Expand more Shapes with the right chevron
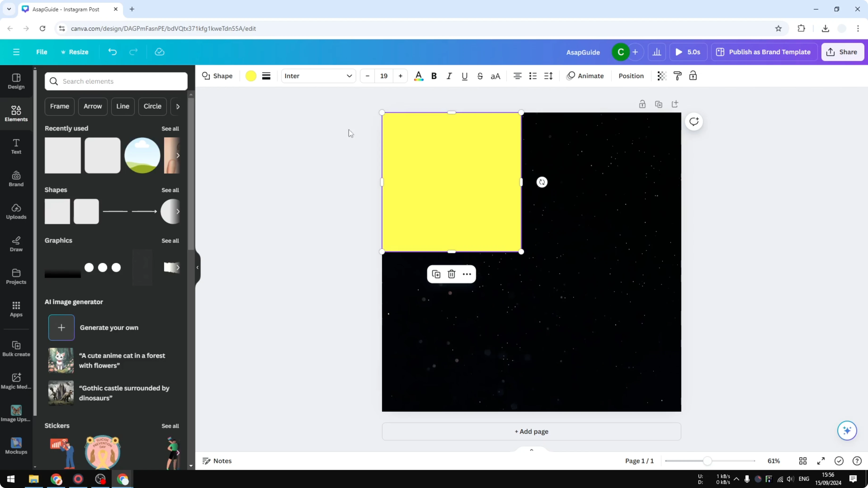This screenshot has width=868, height=488. coord(178,211)
